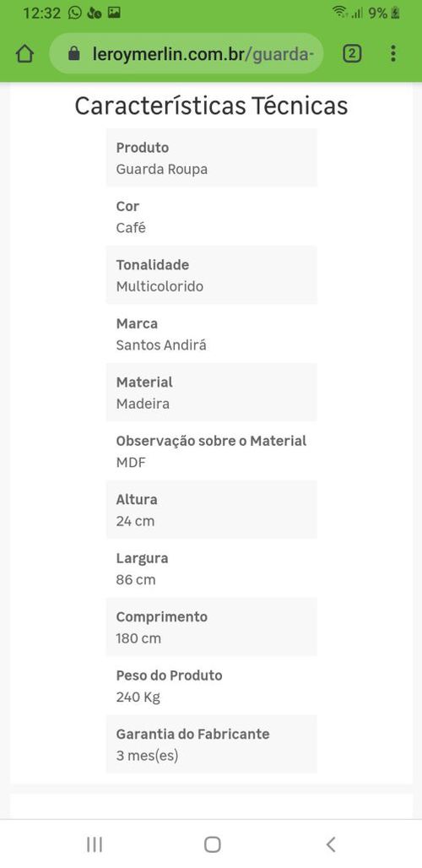Tap the Marca Santos Andirá row
Image resolution: width=422 pixels, height=868 pixels.
coord(212,334)
